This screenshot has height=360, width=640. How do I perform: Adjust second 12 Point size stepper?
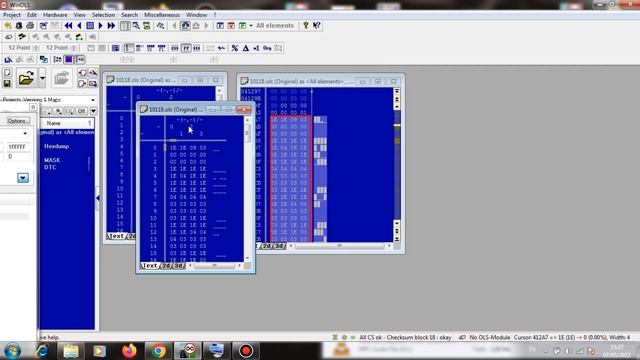[x=73, y=48]
